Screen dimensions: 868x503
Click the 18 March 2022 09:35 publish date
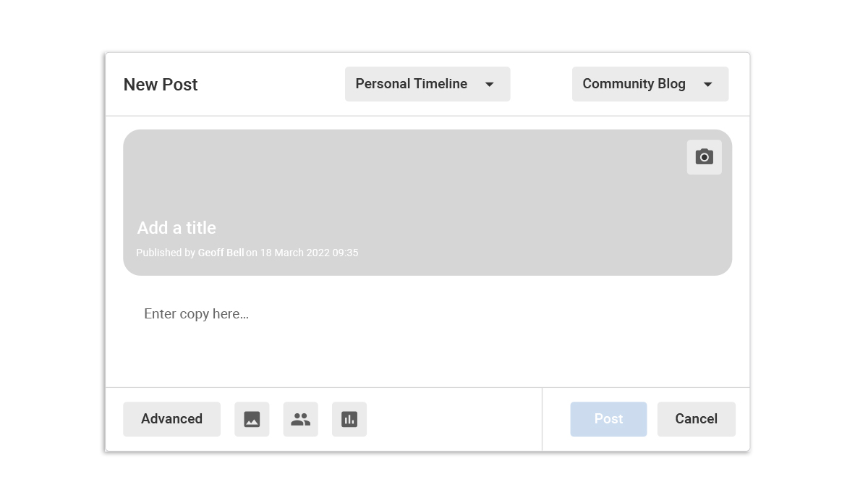coord(309,253)
